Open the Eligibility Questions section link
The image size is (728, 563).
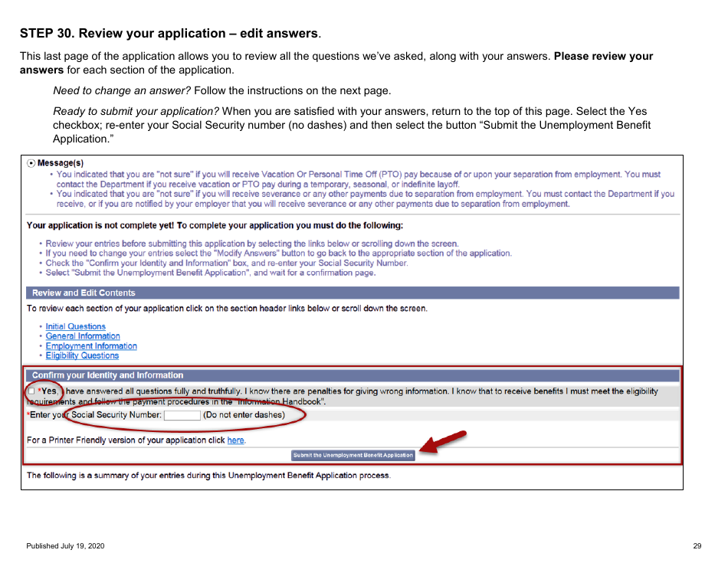click(x=82, y=355)
